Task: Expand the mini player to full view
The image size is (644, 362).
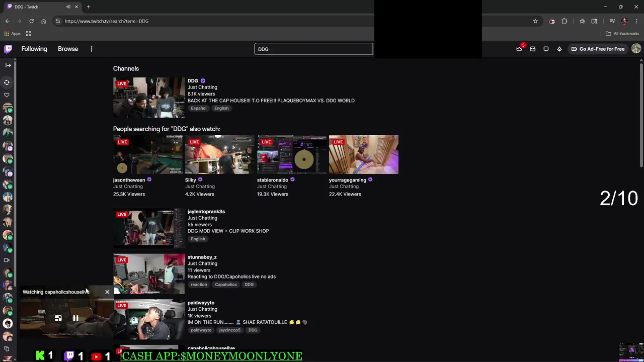Action: click(58, 318)
